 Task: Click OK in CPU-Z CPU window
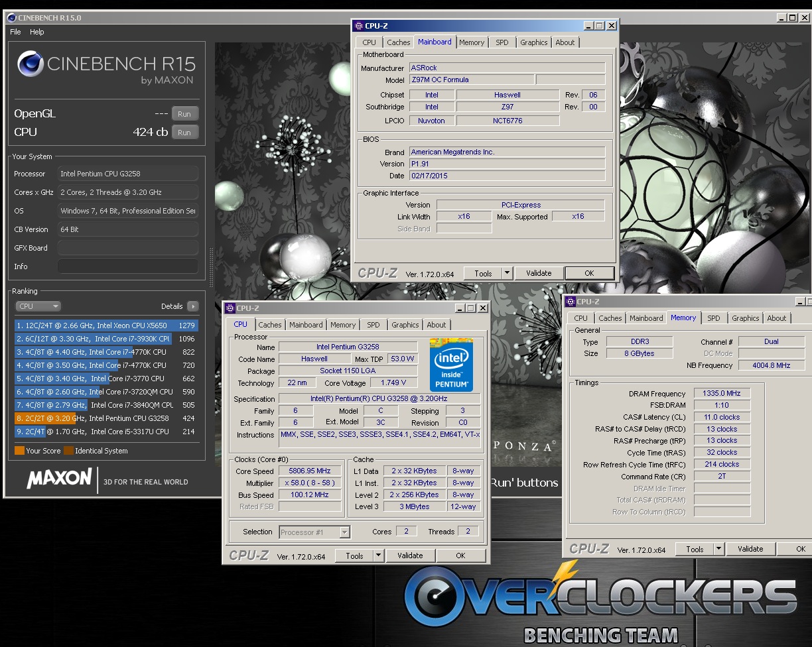point(460,556)
